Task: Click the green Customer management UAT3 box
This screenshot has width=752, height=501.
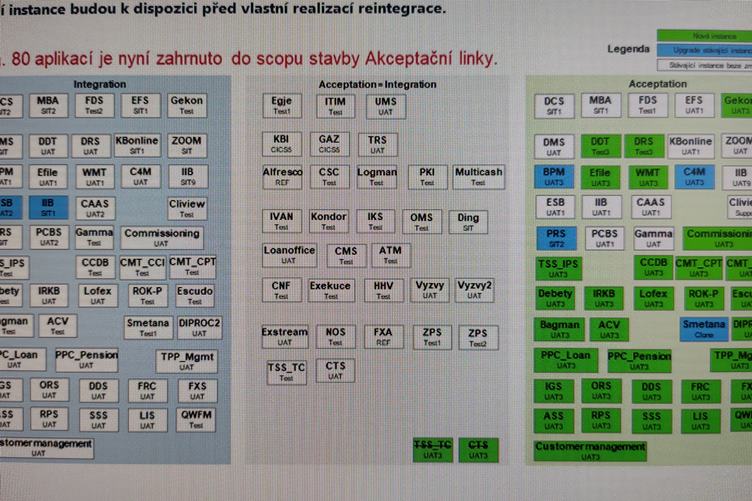Action: point(590,451)
